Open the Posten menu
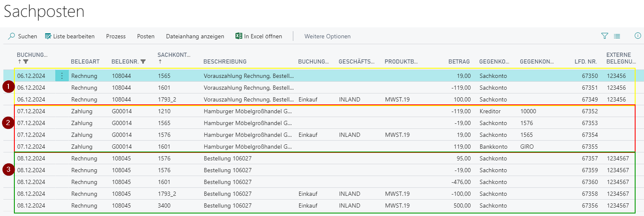The height and width of the screenshot is (216, 644). click(146, 36)
